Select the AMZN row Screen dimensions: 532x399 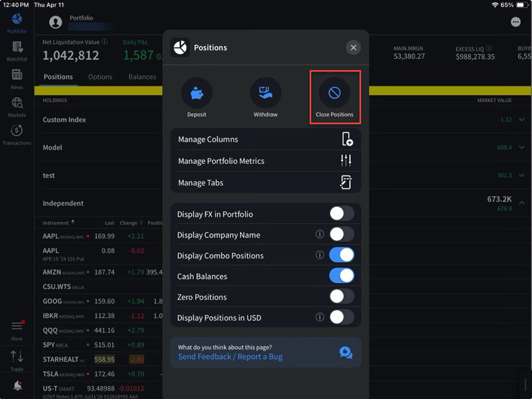pos(98,272)
